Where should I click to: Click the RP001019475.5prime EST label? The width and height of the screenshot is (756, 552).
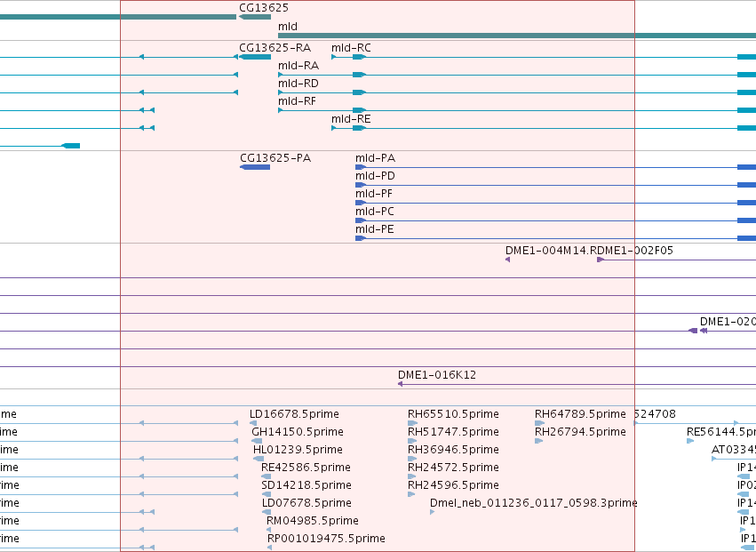[326, 539]
